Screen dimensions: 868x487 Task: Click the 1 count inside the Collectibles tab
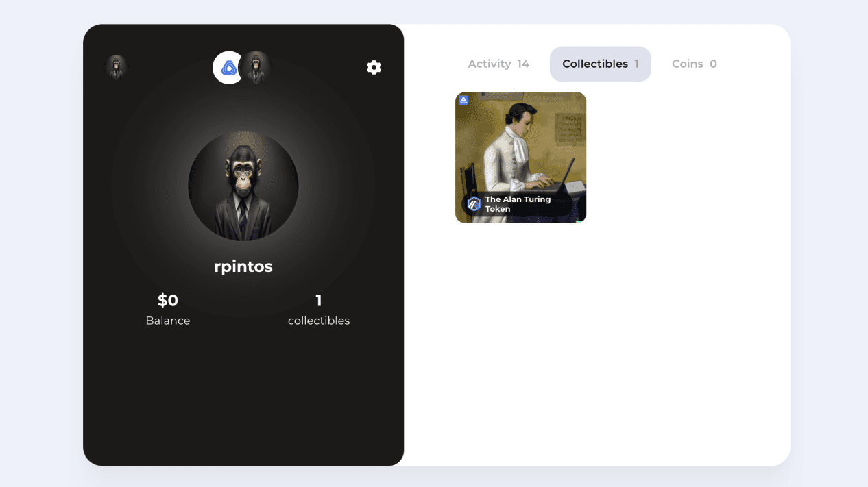[x=636, y=64]
